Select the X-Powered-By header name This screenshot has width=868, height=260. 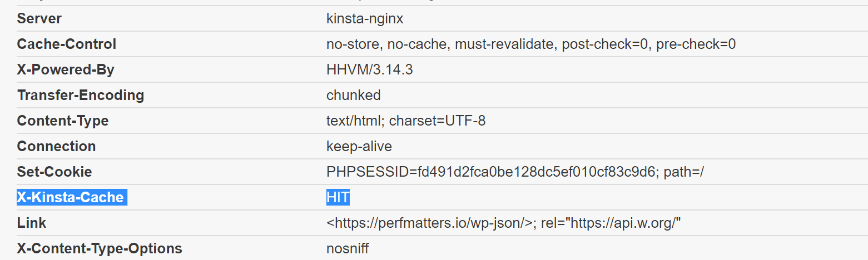[x=66, y=70]
